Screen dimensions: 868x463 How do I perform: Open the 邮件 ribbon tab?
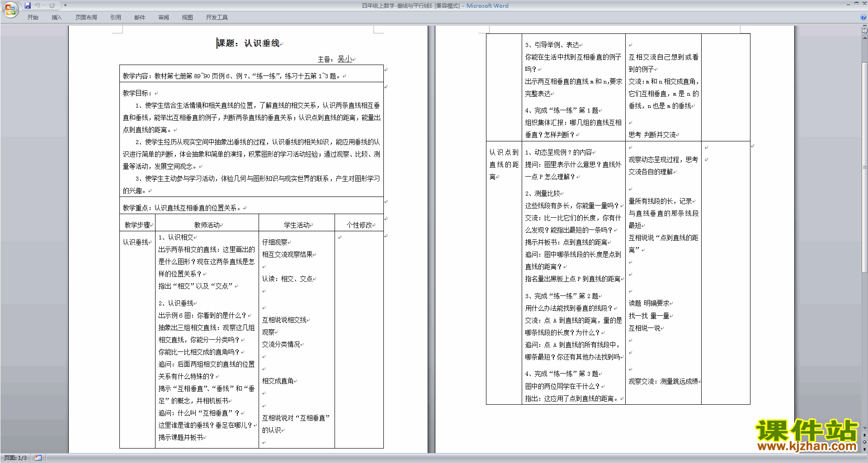pos(140,17)
